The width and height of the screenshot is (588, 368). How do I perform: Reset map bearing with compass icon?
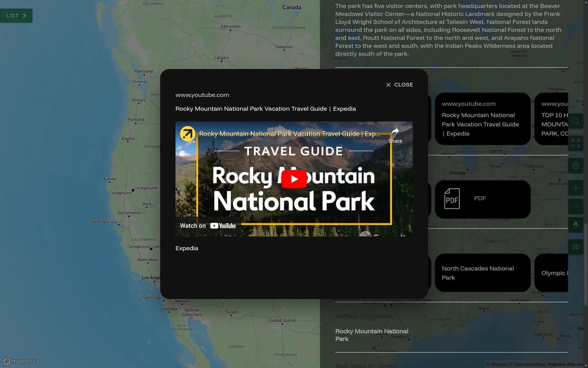576,225
